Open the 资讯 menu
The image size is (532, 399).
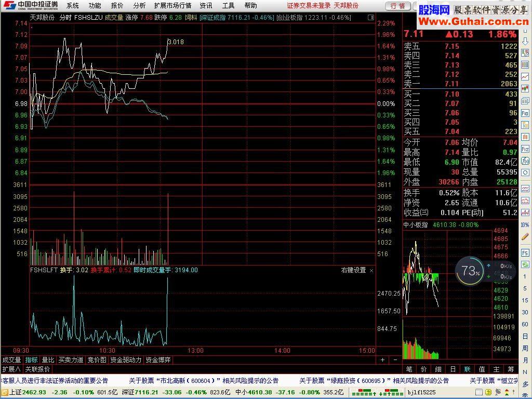pyautogui.click(x=206, y=5)
